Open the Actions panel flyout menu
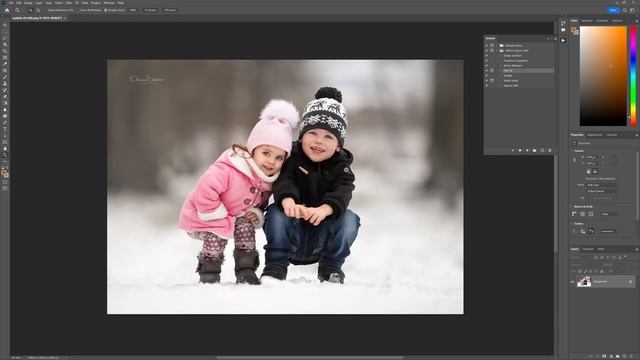Image resolution: width=640 pixels, height=360 pixels. pyautogui.click(x=555, y=39)
